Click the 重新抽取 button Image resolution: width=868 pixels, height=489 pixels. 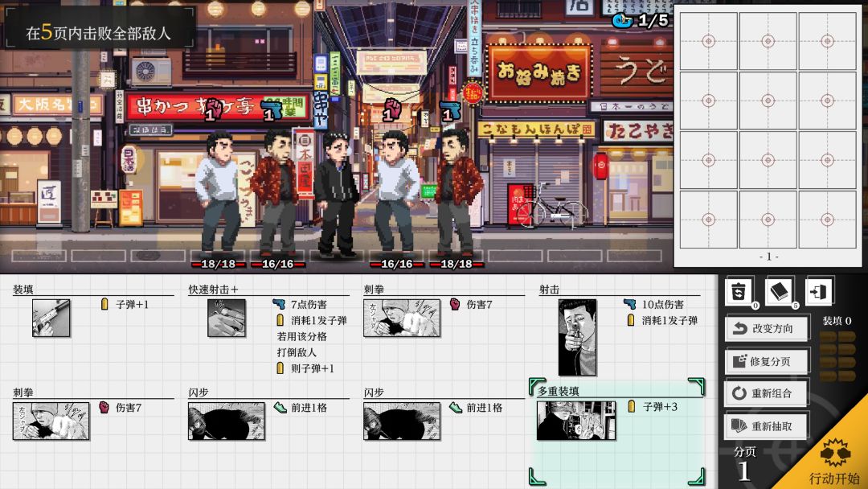766,426
